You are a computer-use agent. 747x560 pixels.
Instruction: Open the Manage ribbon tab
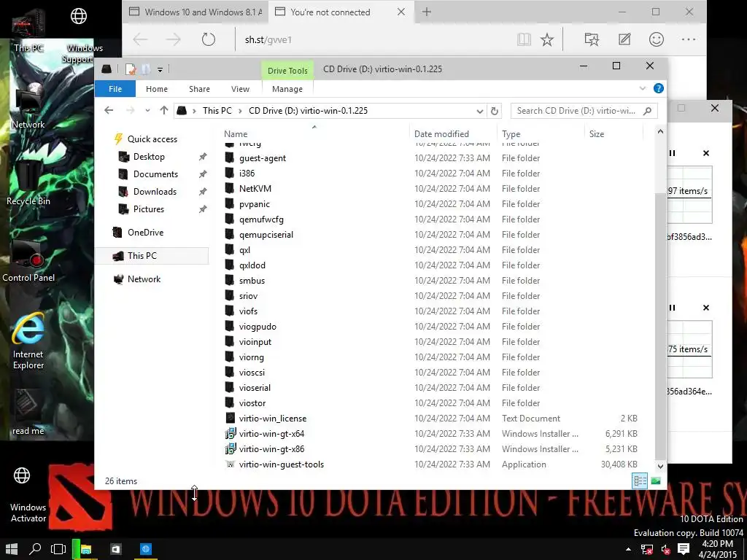point(287,89)
